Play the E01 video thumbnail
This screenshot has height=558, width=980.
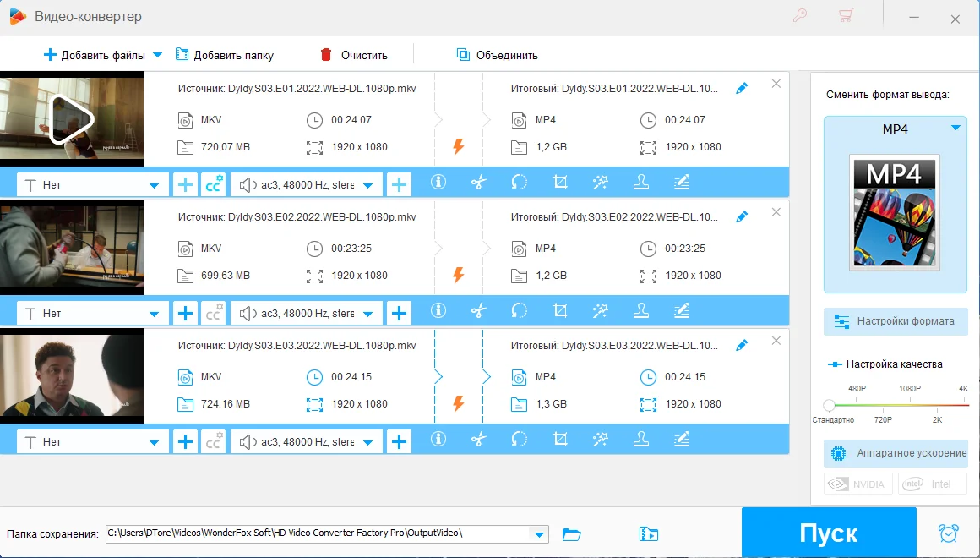point(71,119)
